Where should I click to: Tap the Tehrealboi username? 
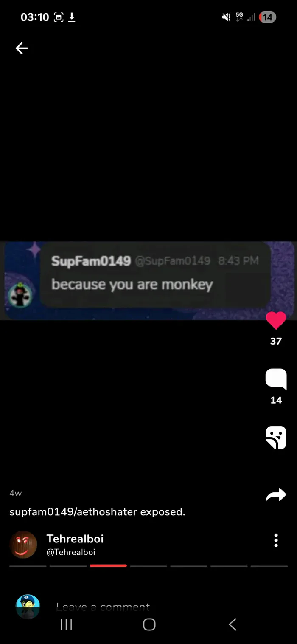pos(75,539)
